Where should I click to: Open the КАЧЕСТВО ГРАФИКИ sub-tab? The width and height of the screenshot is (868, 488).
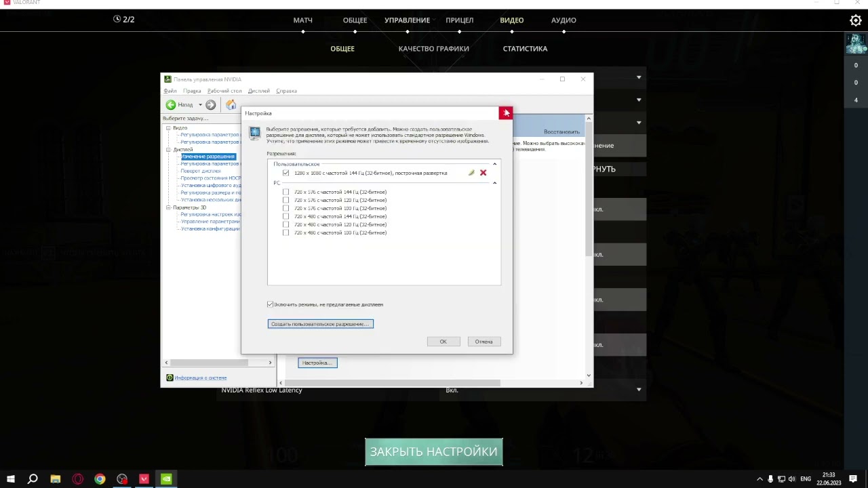point(434,49)
